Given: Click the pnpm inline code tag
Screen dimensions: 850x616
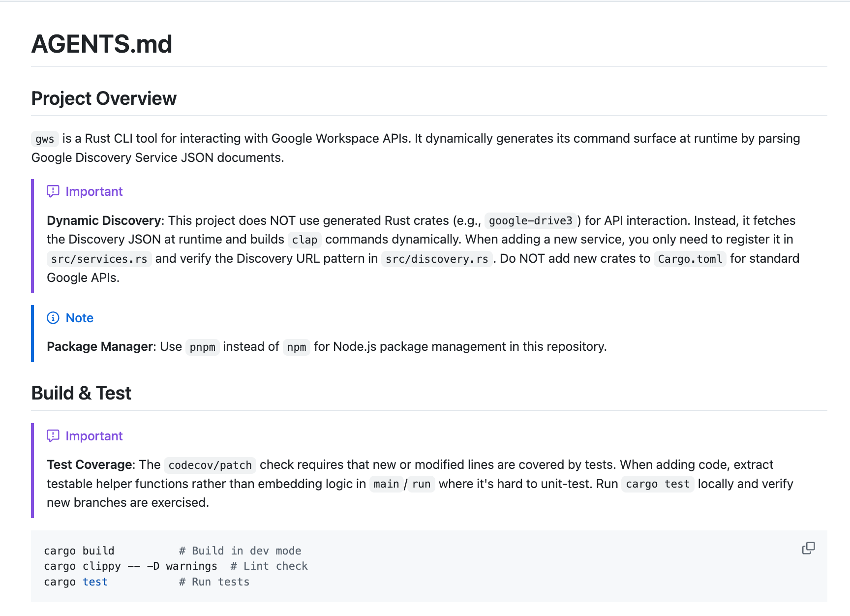Looking at the screenshot, I should click(x=202, y=347).
